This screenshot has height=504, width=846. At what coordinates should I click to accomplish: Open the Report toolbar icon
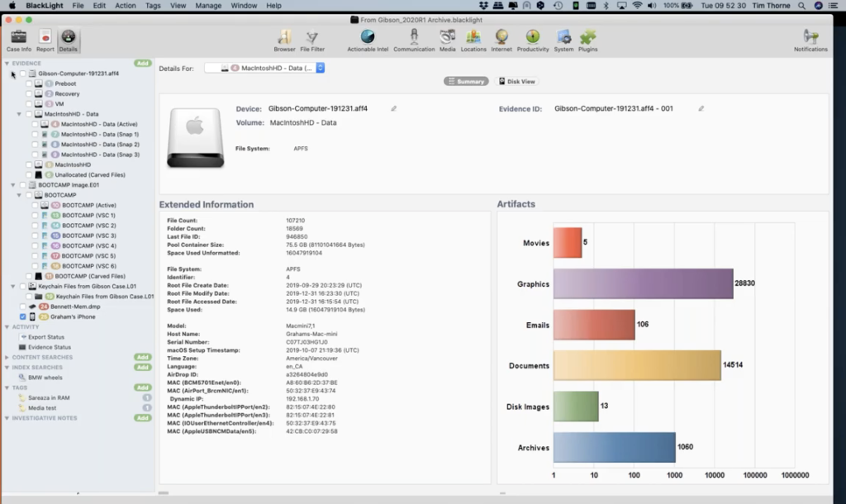pyautogui.click(x=45, y=40)
